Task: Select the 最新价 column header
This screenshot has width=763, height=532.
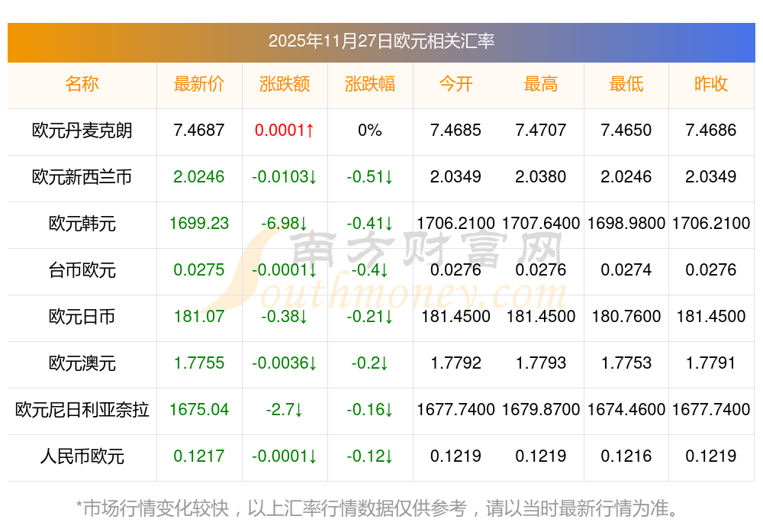Action: [x=199, y=84]
